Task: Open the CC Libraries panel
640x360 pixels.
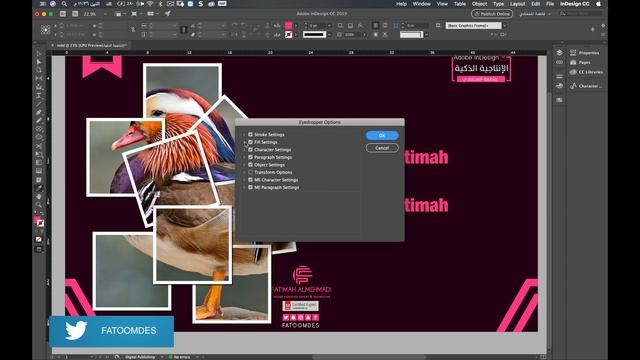Action: (x=586, y=72)
